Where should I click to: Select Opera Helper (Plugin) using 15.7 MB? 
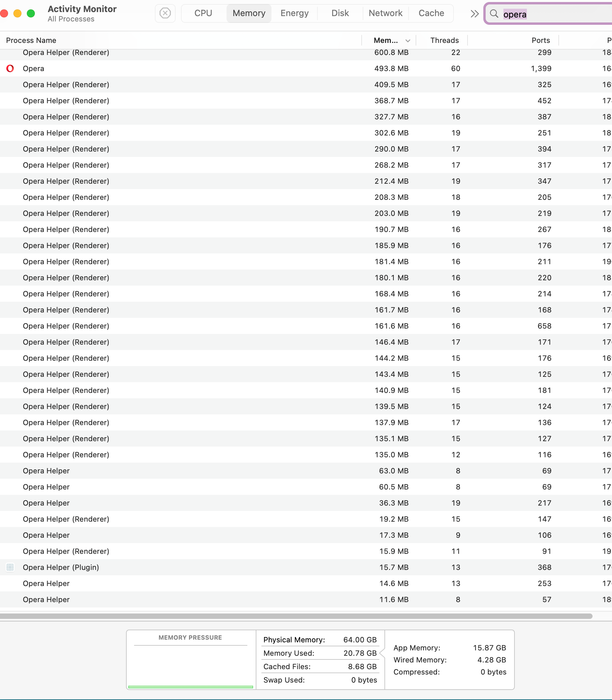click(x=306, y=567)
